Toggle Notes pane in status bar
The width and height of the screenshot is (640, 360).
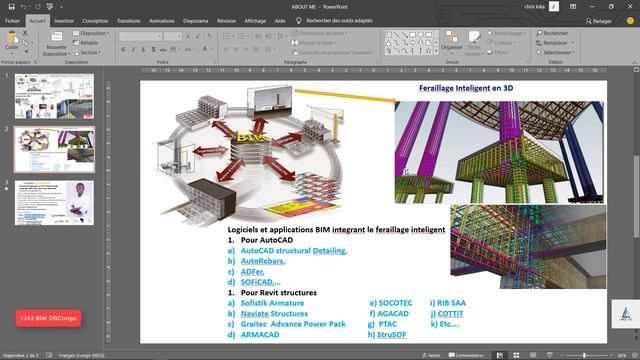(431, 356)
